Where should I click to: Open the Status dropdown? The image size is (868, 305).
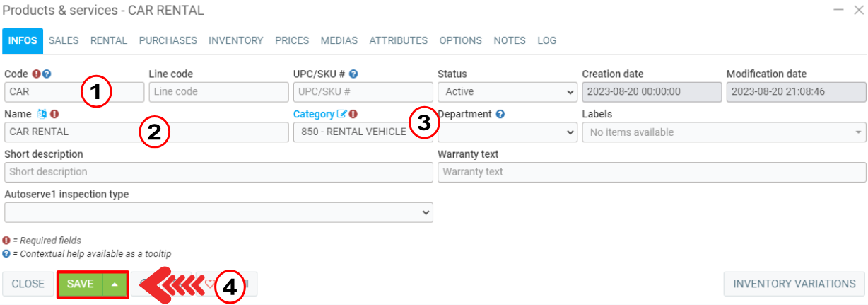507,92
